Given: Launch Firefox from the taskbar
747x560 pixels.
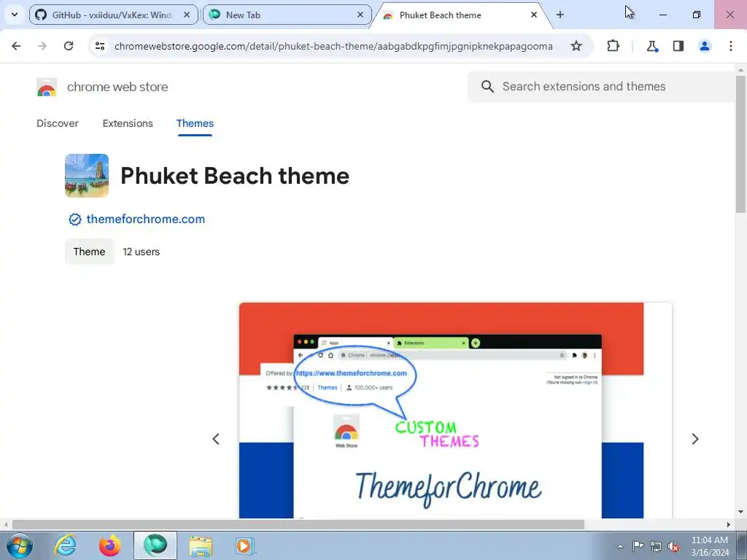Looking at the screenshot, I should point(110,545).
